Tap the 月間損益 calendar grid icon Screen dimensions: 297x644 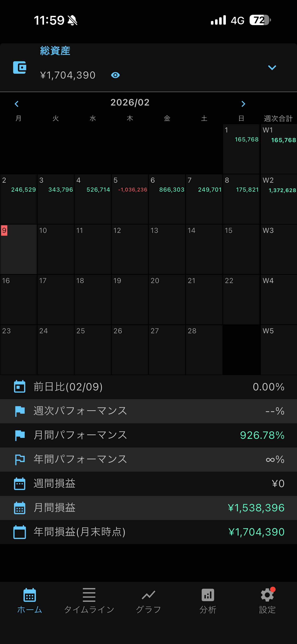click(20, 508)
